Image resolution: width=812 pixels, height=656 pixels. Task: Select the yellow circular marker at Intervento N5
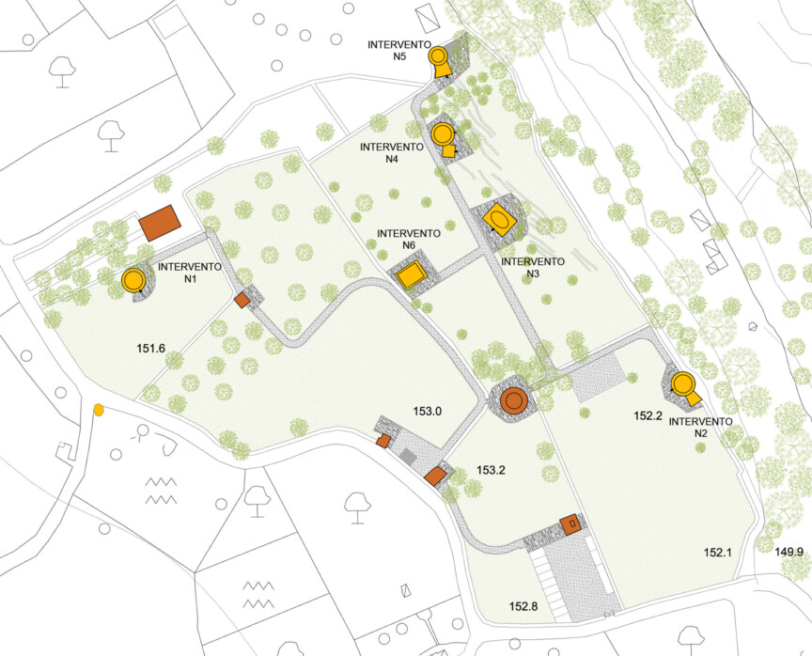coord(438,55)
